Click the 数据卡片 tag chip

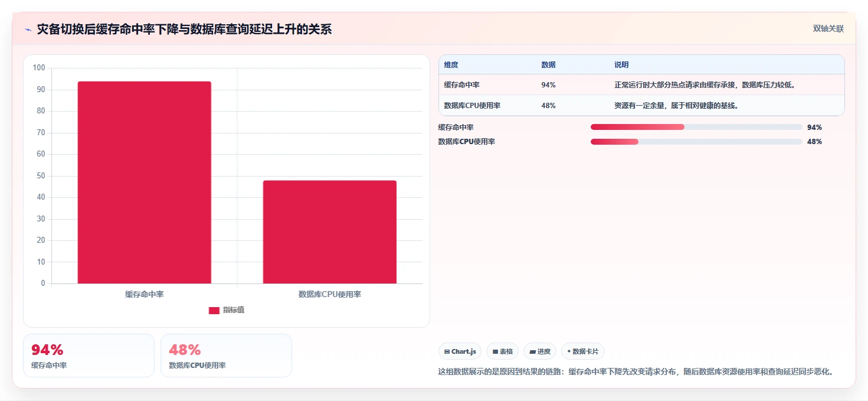tap(583, 351)
